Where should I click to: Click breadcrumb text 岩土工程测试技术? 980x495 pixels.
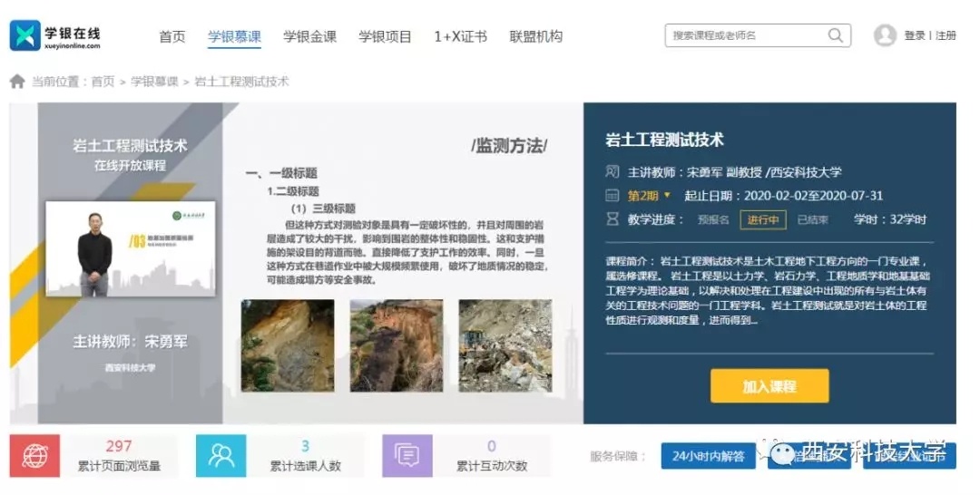click(x=242, y=82)
